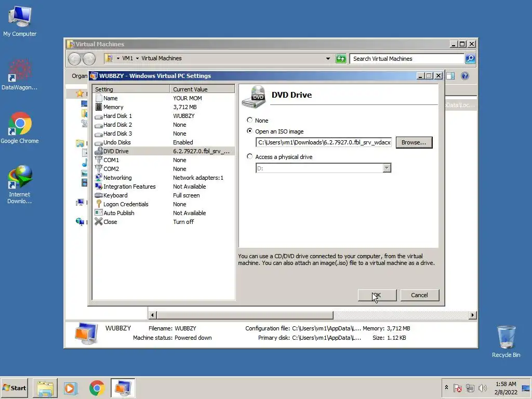Screen dimensions: 532x399
Task: Select Logon Credentials setting
Action: (163, 204)
